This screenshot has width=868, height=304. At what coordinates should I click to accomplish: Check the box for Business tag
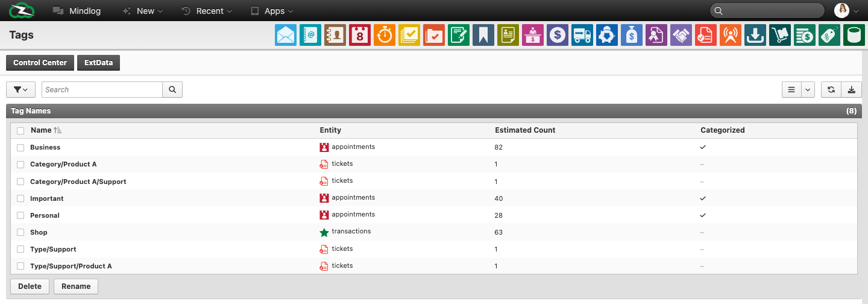coord(20,147)
